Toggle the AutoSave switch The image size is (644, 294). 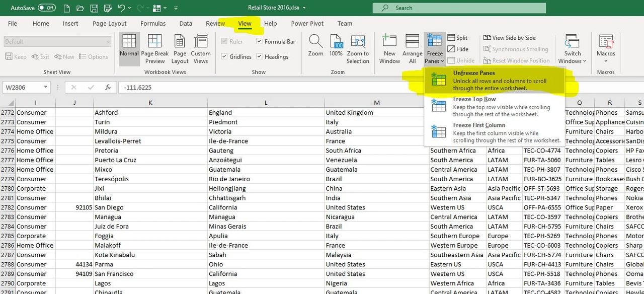(47, 8)
